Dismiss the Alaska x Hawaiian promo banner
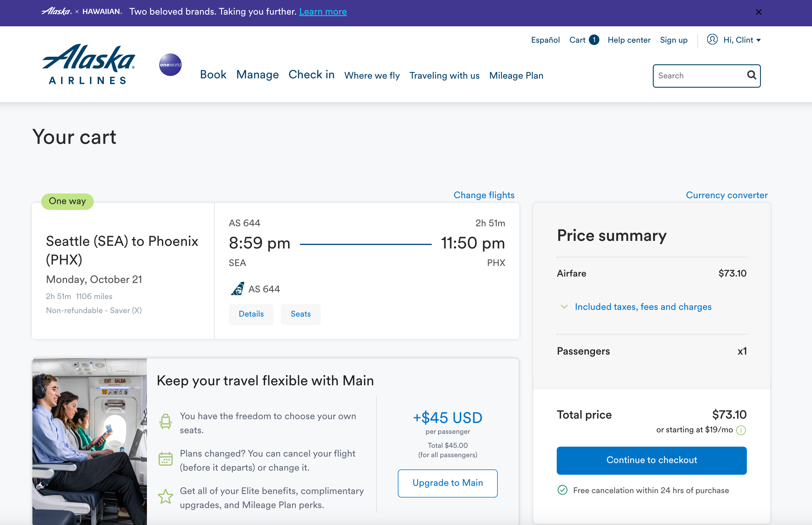Screen dimensions: 812x525 759,12
